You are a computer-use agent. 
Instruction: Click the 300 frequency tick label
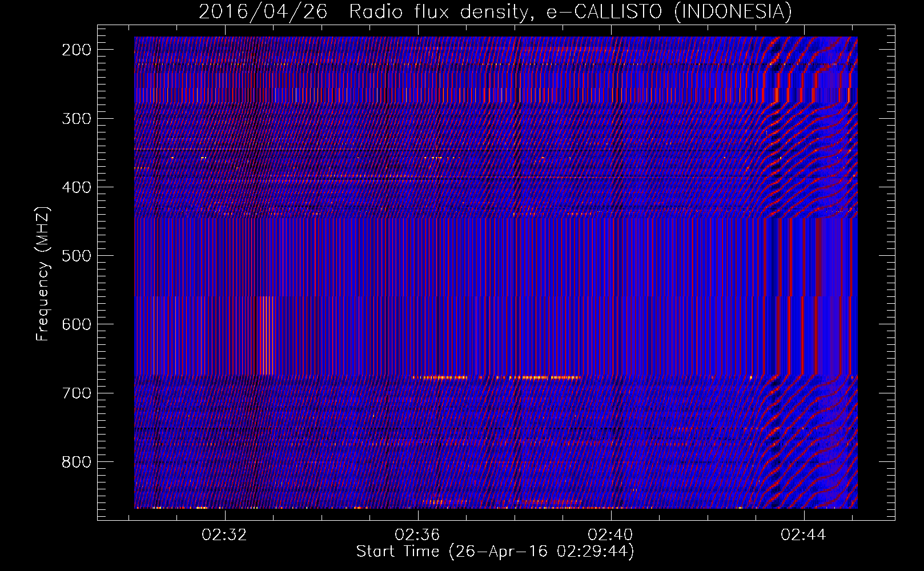coord(77,119)
